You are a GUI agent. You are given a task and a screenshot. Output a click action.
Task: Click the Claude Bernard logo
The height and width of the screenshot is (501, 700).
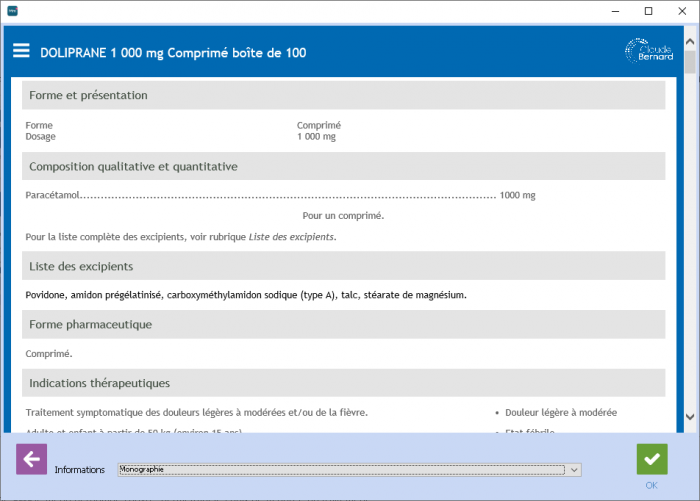point(649,51)
